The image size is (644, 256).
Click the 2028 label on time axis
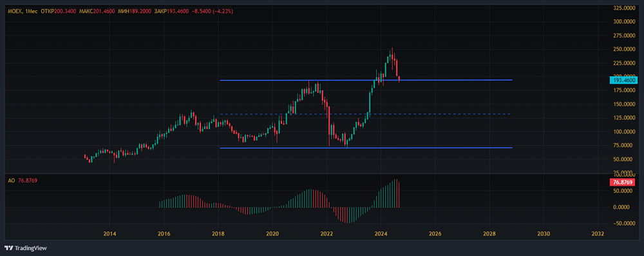(x=489, y=234)
